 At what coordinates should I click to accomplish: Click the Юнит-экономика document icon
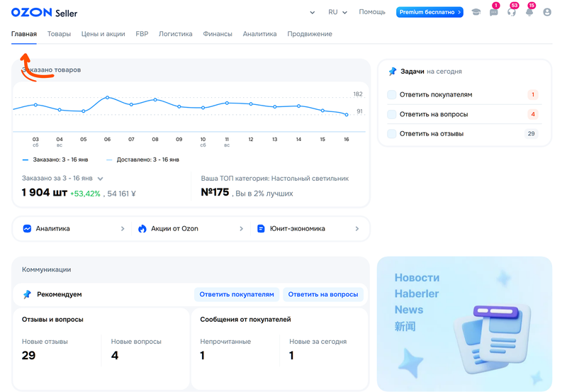261,229
